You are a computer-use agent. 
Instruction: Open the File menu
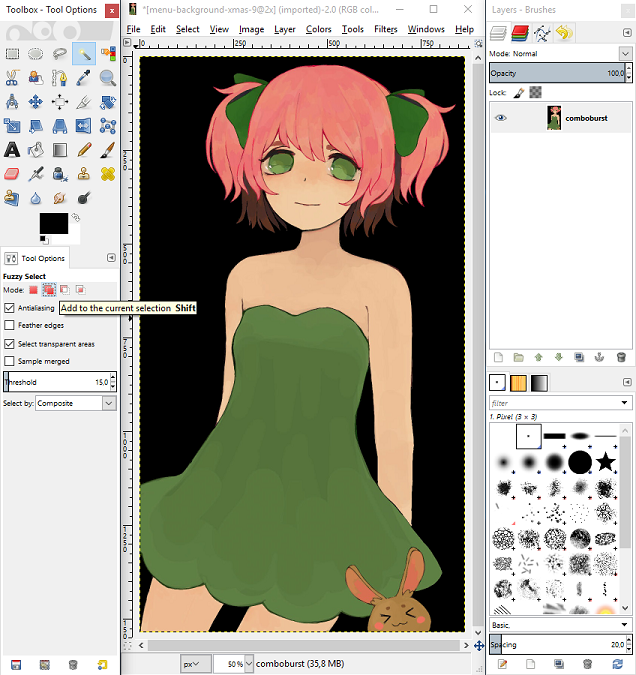click(133, 29)
